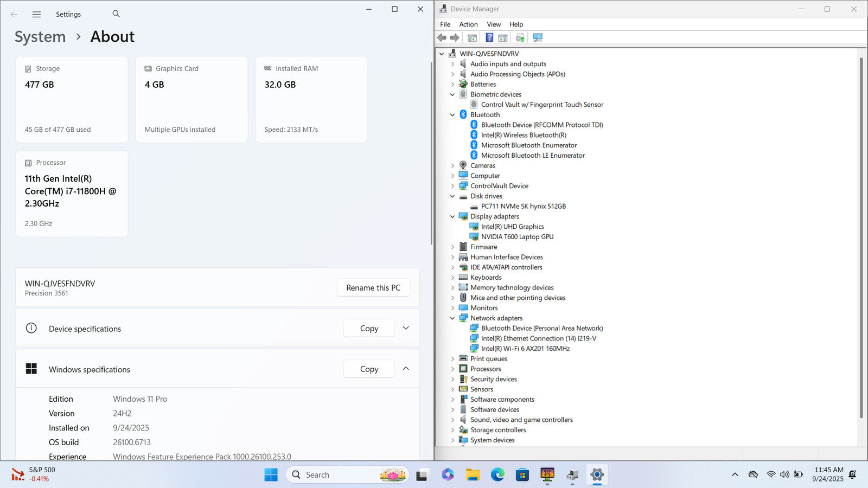This screenshot has height=488, width=868.
Task: Open Microsoft Edge from the taskbar
Action: [497, 475]
